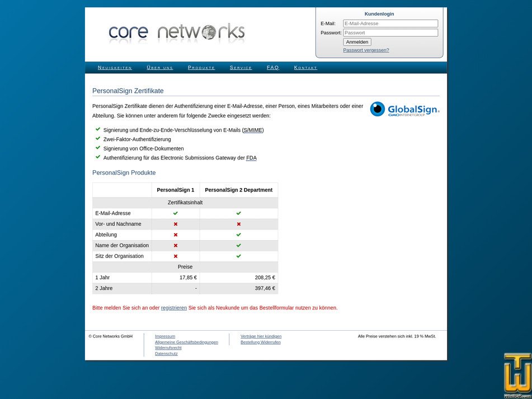Click the Anmelden login button
532x399 pixels.
pyautogui.click(x=357, y=42)
